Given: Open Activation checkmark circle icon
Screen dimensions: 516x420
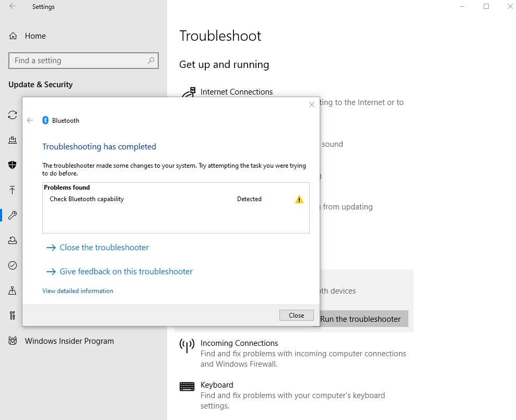Looking at the screenshot, I should click(13, 265).
